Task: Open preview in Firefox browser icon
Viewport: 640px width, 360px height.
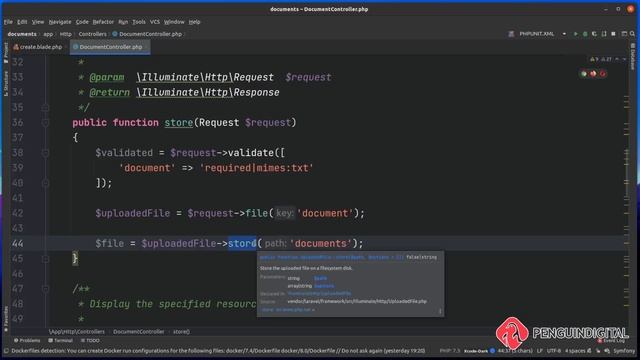Action: [593, 74]
